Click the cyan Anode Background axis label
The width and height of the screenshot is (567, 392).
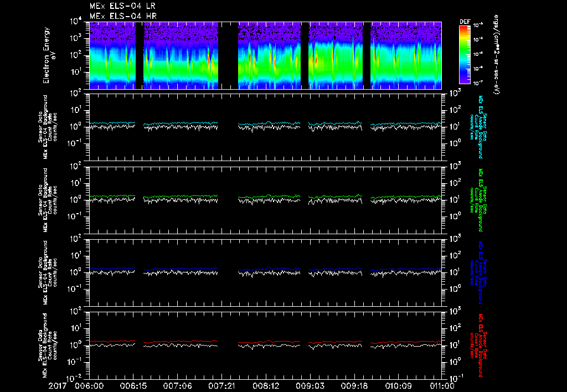tap(478, 127)
